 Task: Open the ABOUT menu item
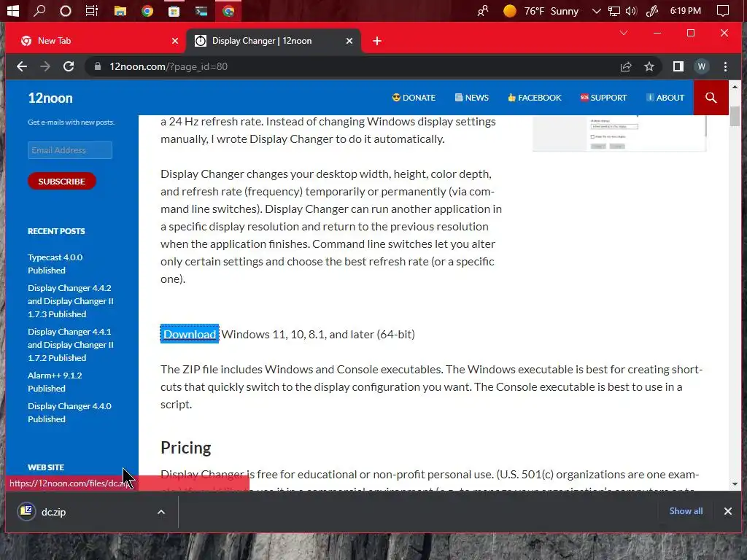click(665, 98)
